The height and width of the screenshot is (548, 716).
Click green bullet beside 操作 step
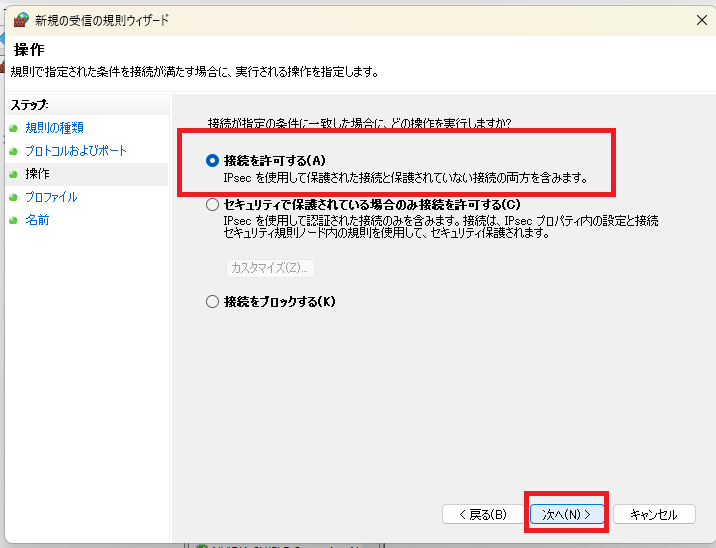tap(13, 174)
